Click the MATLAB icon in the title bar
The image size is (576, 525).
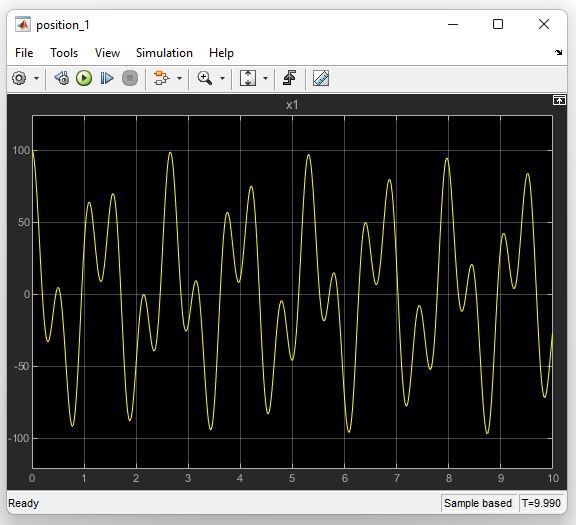pyautogui.click(x=23, y=25)
